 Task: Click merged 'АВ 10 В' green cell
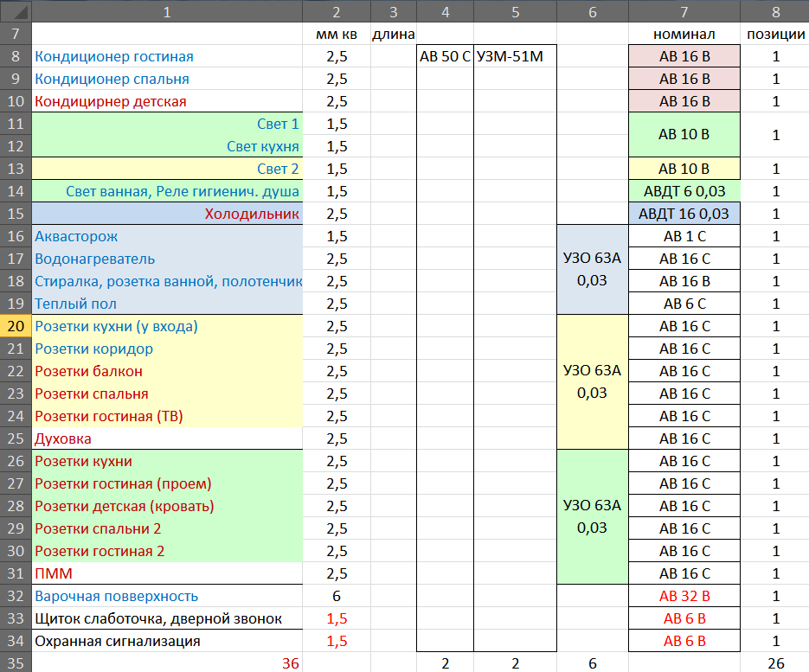pyautogui.click(x=684, y=135)
